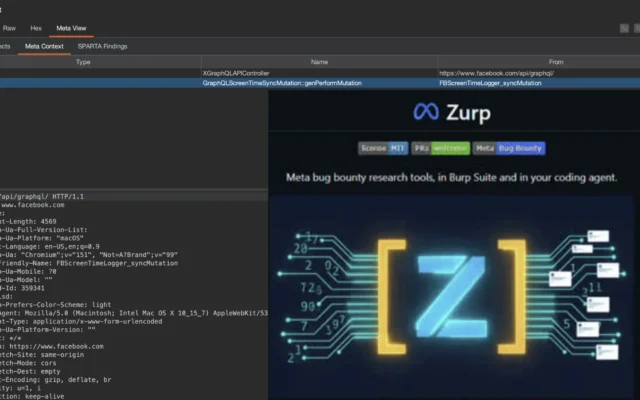Select the XGraphQLAPIController row
Screen dimensions: 640x400
[x=320, y=73]
